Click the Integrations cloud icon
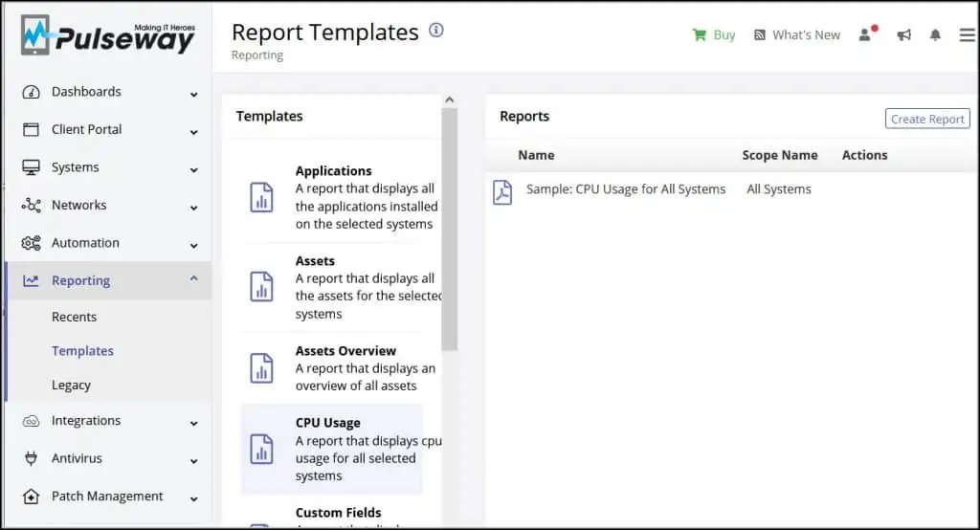 click(31, 421)
